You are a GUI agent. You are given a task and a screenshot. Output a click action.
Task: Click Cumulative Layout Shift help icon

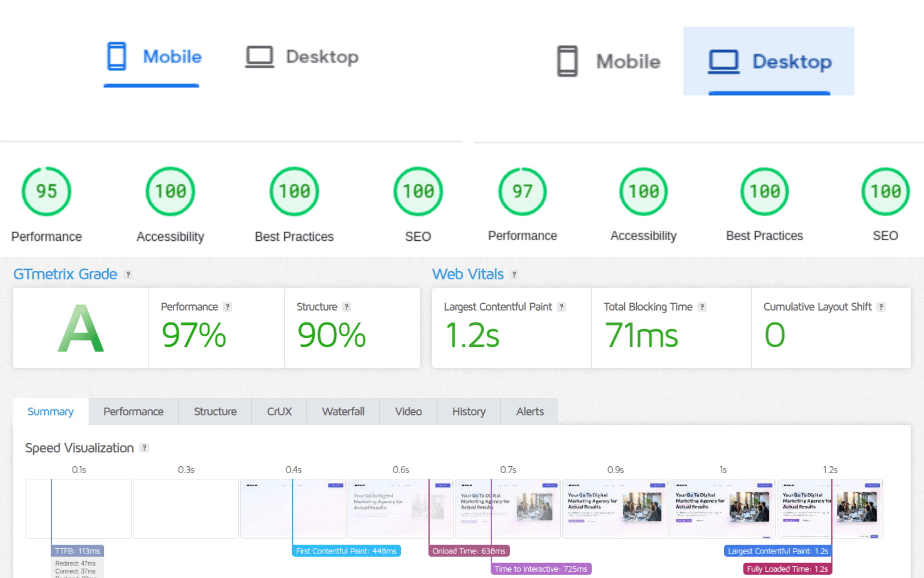[x=881, y=307]
